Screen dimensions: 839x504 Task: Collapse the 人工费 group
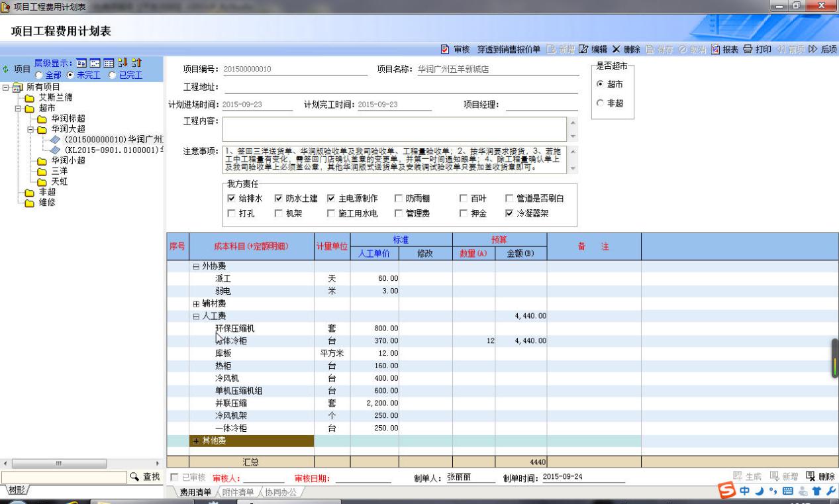pyautogui.click(x=196, y=316)
